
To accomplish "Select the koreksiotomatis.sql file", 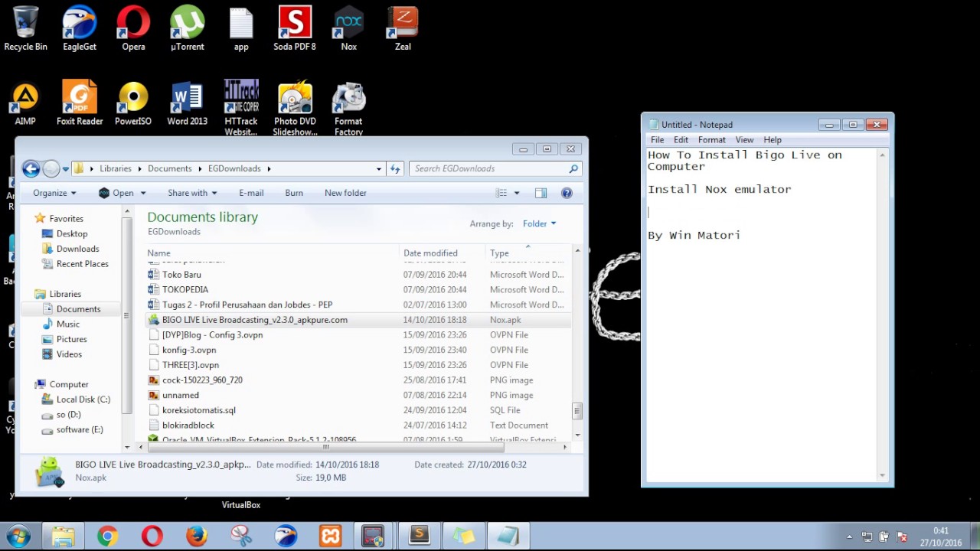I will pyautogui.click(x=358, y=410).
